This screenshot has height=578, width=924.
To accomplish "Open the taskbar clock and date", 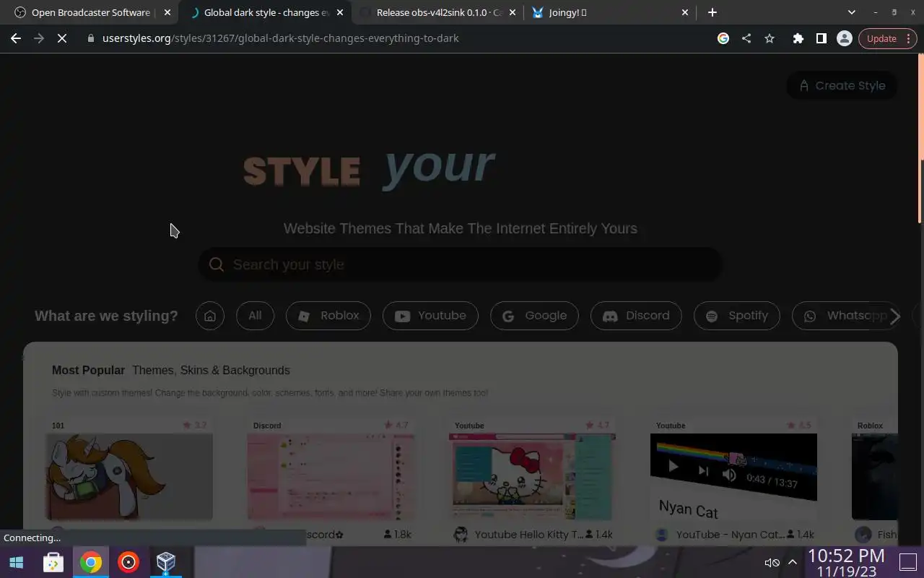I will (846, 563).
